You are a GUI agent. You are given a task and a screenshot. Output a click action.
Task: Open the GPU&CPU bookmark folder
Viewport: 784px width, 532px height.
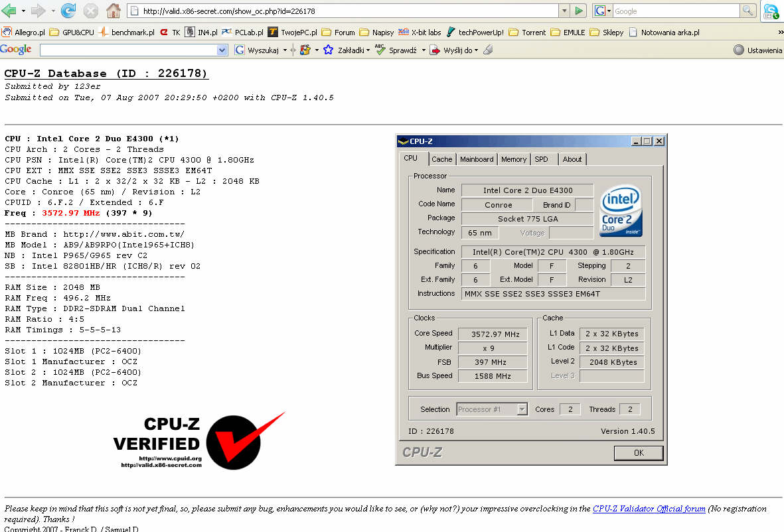coord(72,32)
